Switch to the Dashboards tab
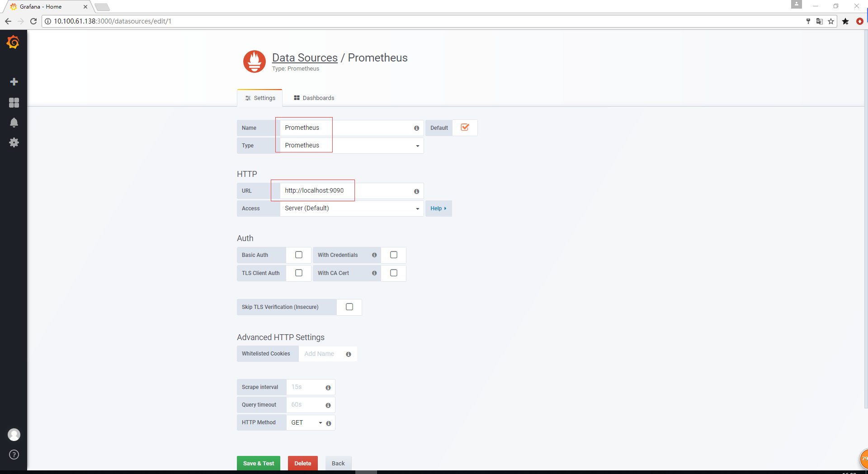Viewport: 868px width, 474px height. [x=314, y=98]
